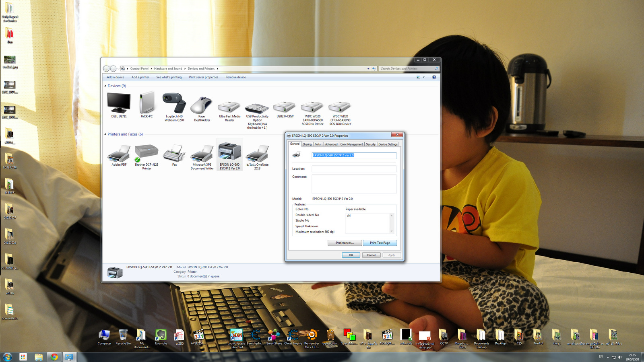Select the OneNote 2013 printer
This screenshot has width=644, height=362.
pyautogui.click(x=257, y=157)
